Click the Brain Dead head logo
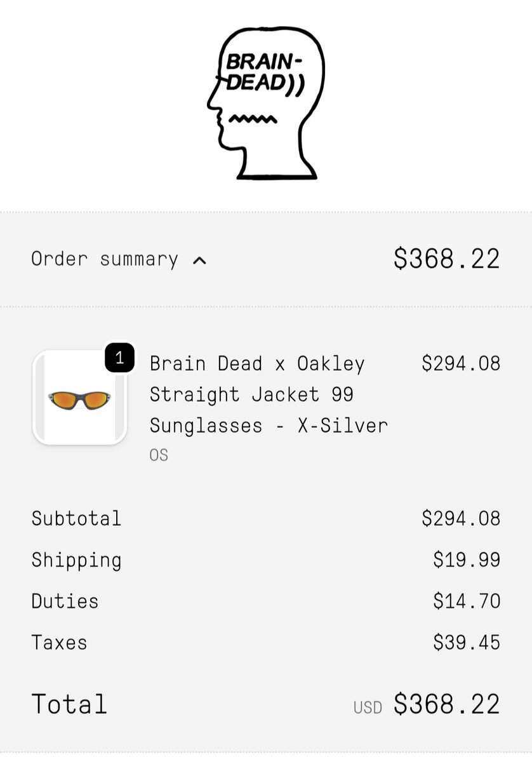532x762 pixels. pos(265,104)
